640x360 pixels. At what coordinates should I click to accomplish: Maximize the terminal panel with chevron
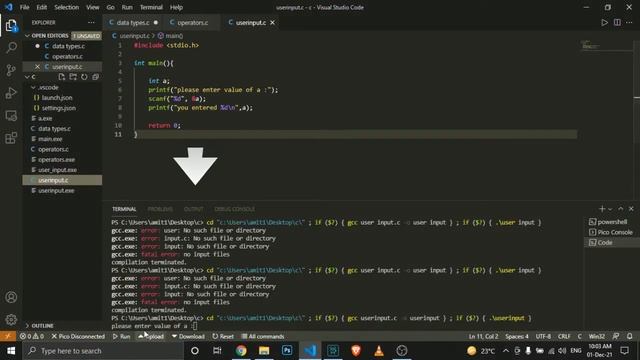[620, 209]
